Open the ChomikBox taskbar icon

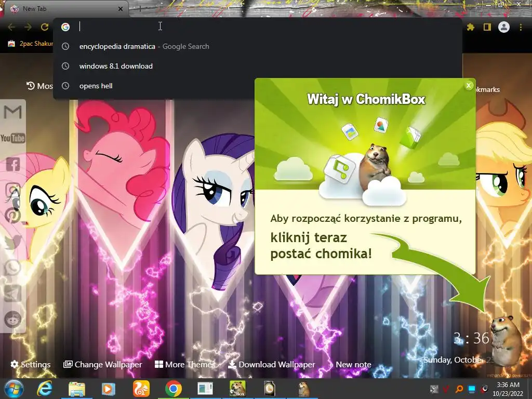coord(238,389)
